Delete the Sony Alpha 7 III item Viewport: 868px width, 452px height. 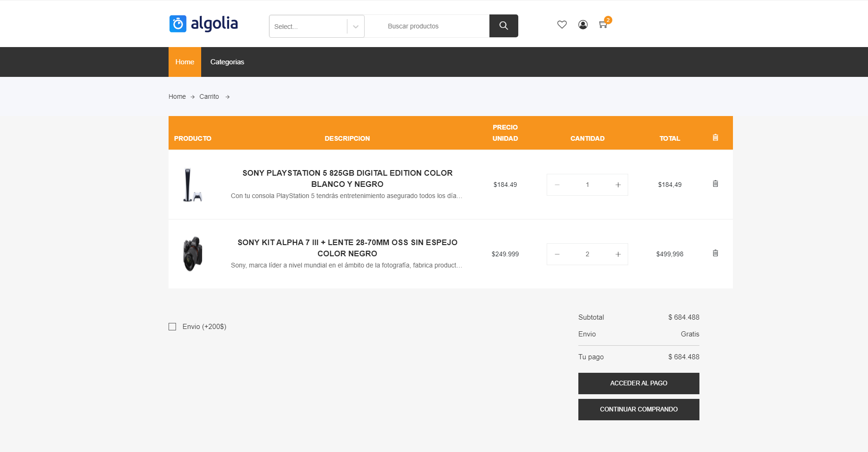(715, 253)
